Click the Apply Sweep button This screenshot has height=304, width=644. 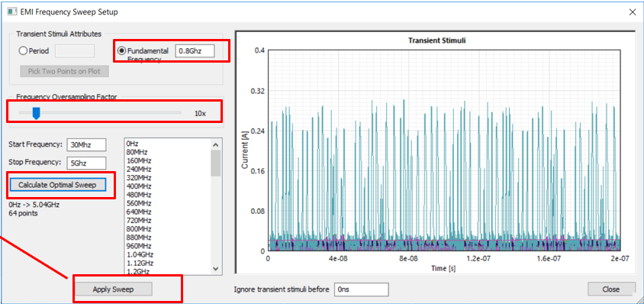(x=113, y=289)
